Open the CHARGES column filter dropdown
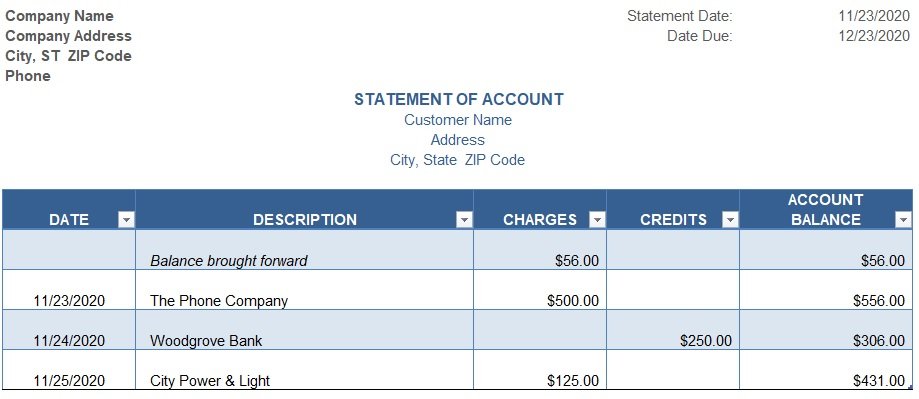This screenshot has height=399, width=919. pyautogui.click(x=597, y=220)
